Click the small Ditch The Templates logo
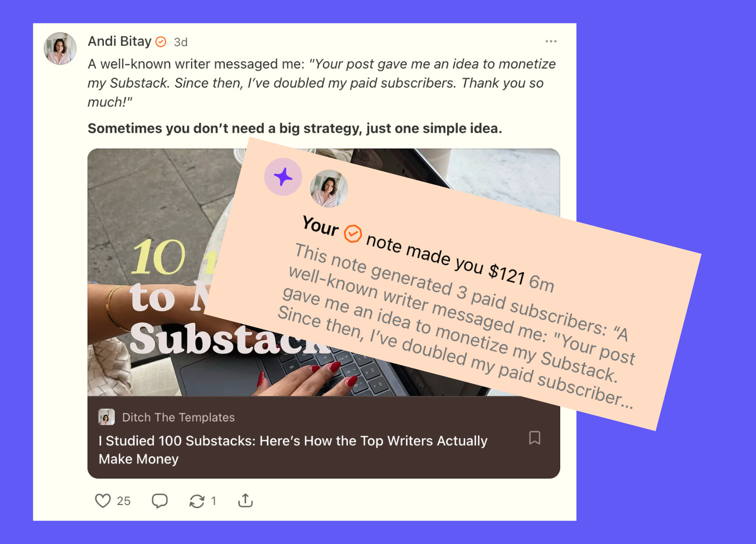Viewport: 756px width, 544px height. tap(106, 417)
